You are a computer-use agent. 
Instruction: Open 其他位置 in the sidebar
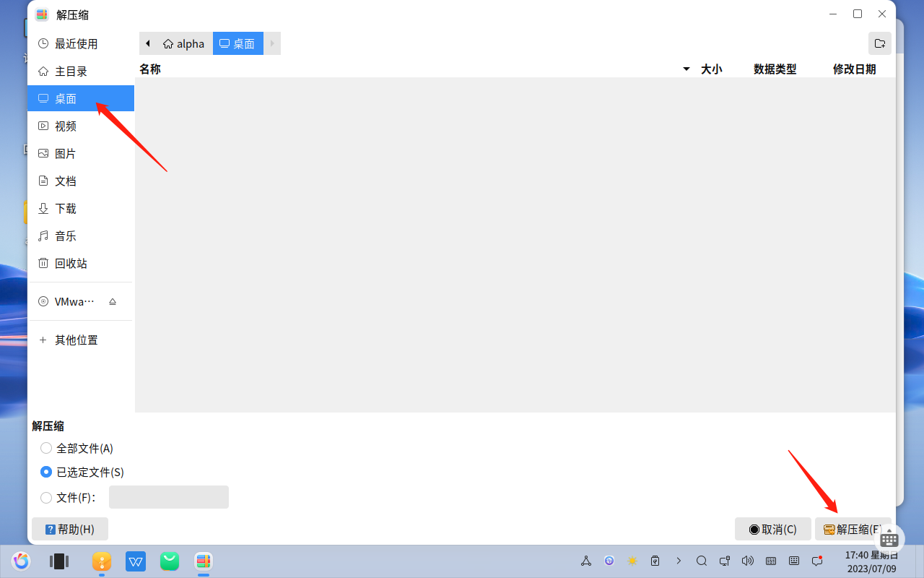[x=81, y=340]
